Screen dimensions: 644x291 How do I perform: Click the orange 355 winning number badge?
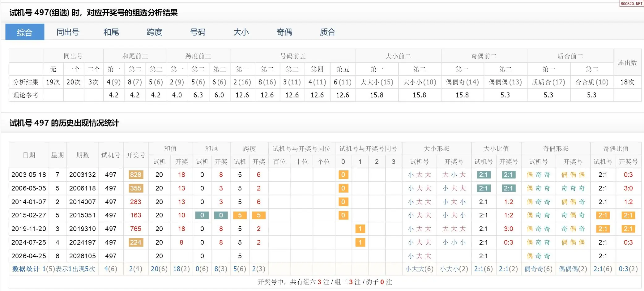pos(135,188)
